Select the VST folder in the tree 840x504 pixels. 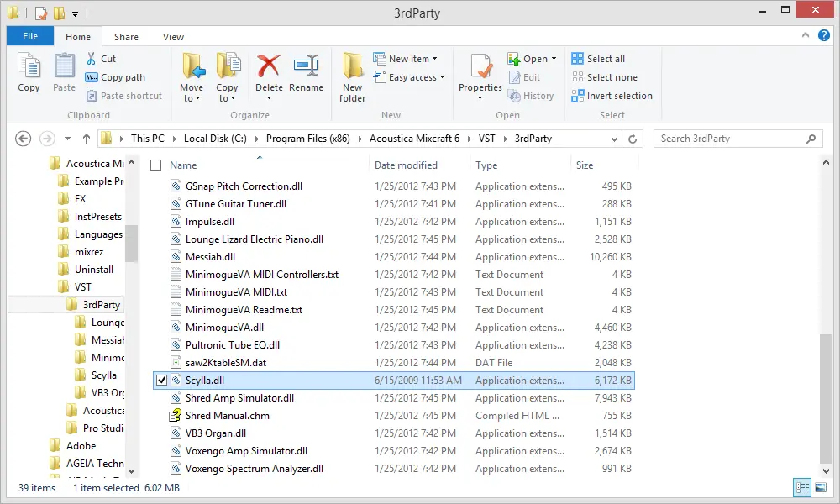click(x=83, y=287)
